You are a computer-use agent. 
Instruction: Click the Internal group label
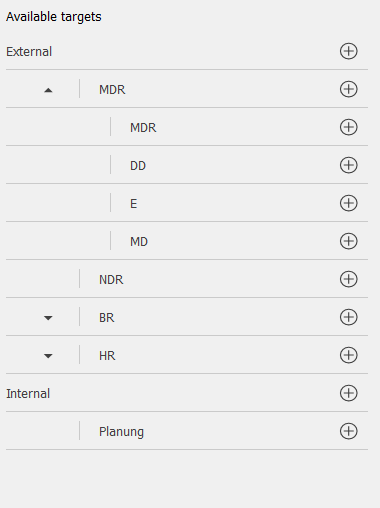28,394
